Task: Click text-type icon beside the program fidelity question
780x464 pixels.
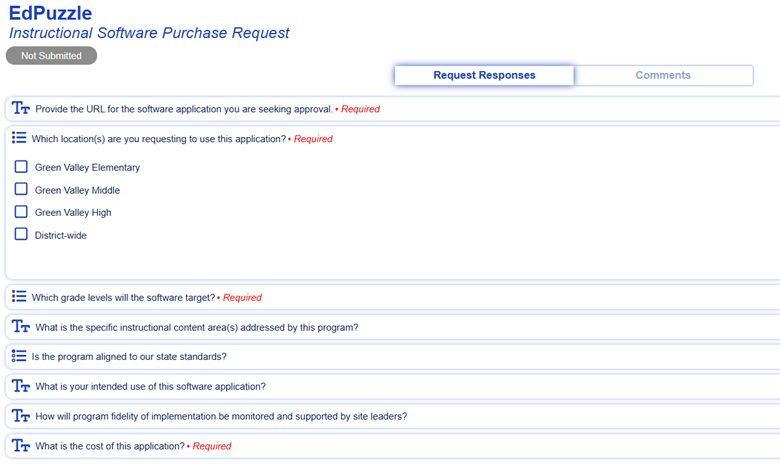Action: coord(21,416)
